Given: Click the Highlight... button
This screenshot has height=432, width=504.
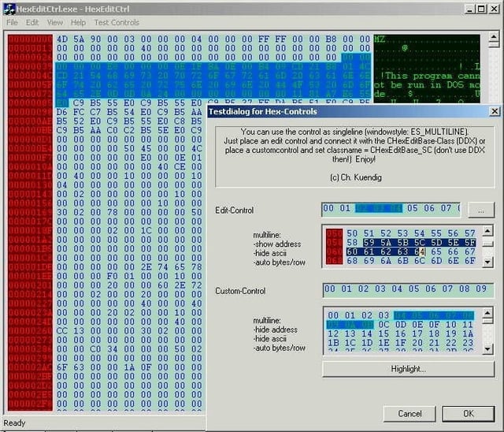Looking at the screenshot, I should click(x=408, y=369).
